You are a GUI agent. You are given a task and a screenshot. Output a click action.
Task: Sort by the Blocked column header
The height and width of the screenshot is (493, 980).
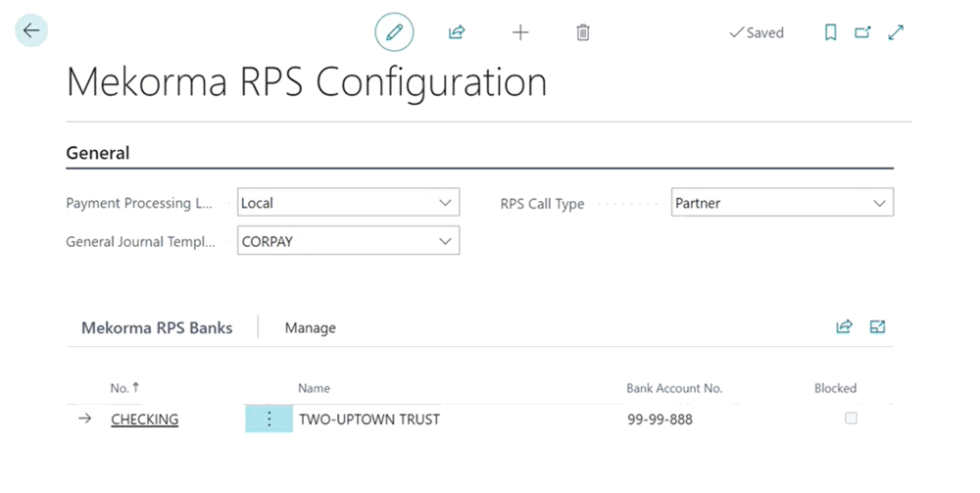coord(835,388)
